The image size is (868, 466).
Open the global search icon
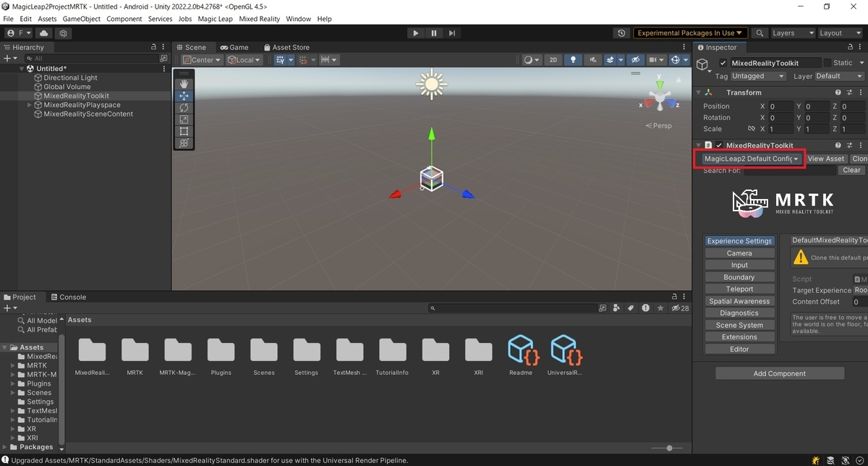pos(759,33)
